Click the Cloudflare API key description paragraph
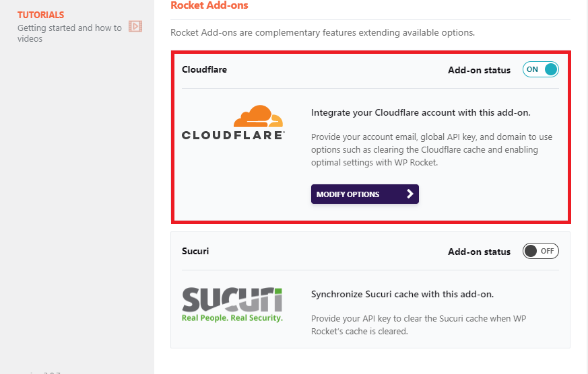 point(432,150)
